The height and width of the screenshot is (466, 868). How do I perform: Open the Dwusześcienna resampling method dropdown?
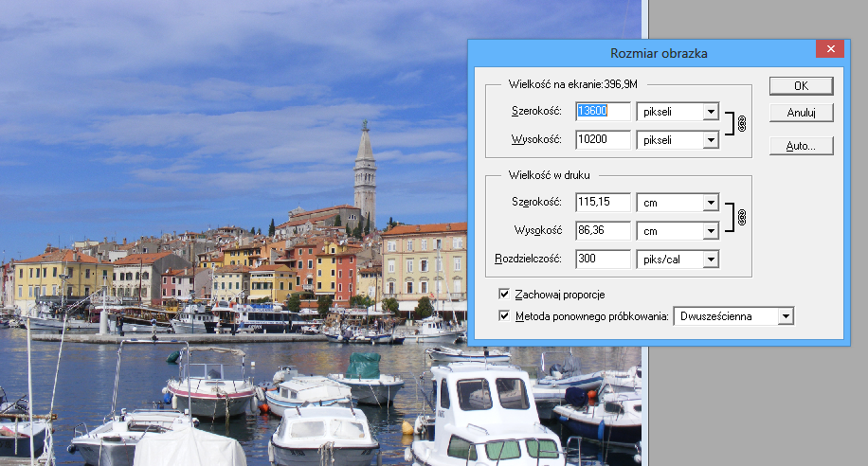[784, 316]
